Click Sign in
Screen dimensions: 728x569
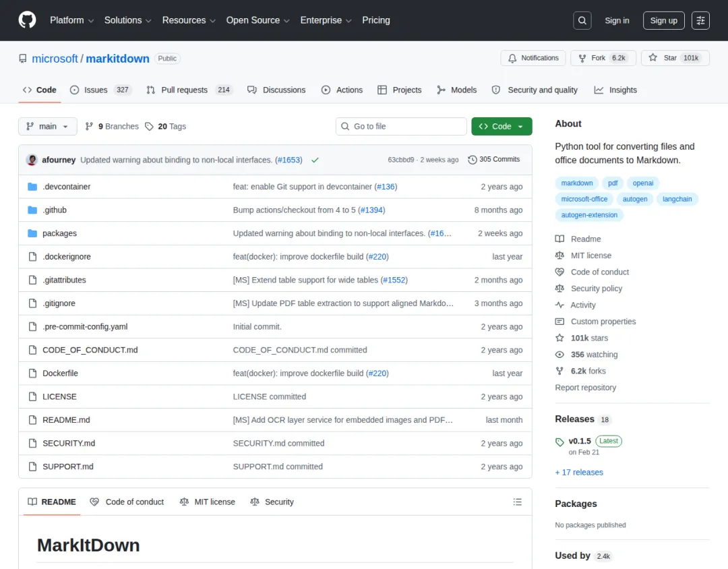[x=617, y=20]
